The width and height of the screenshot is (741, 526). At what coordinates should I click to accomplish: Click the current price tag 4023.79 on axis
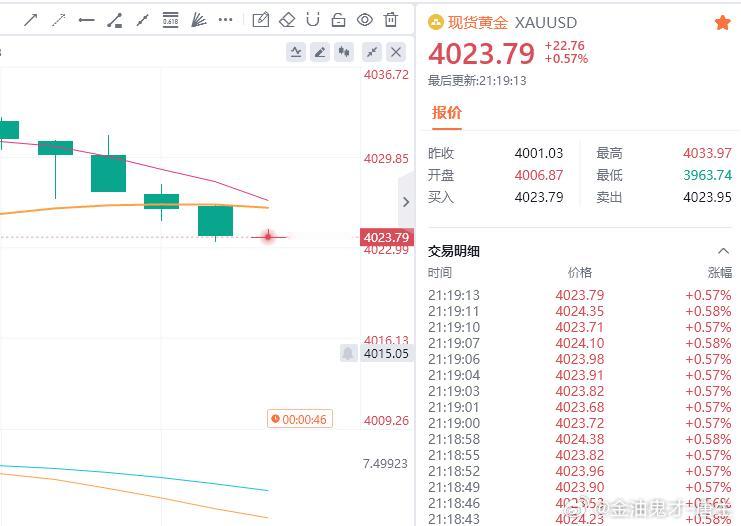(387, 237)
